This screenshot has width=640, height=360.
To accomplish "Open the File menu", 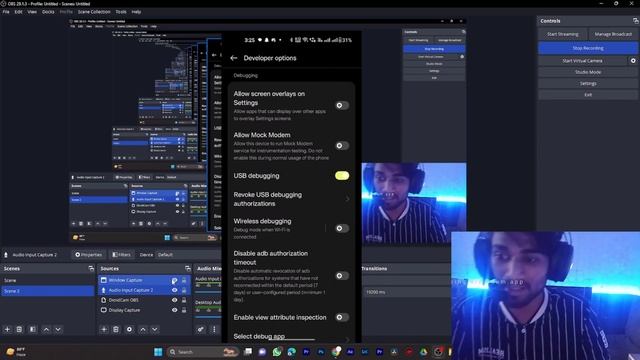I will (6, 12).
